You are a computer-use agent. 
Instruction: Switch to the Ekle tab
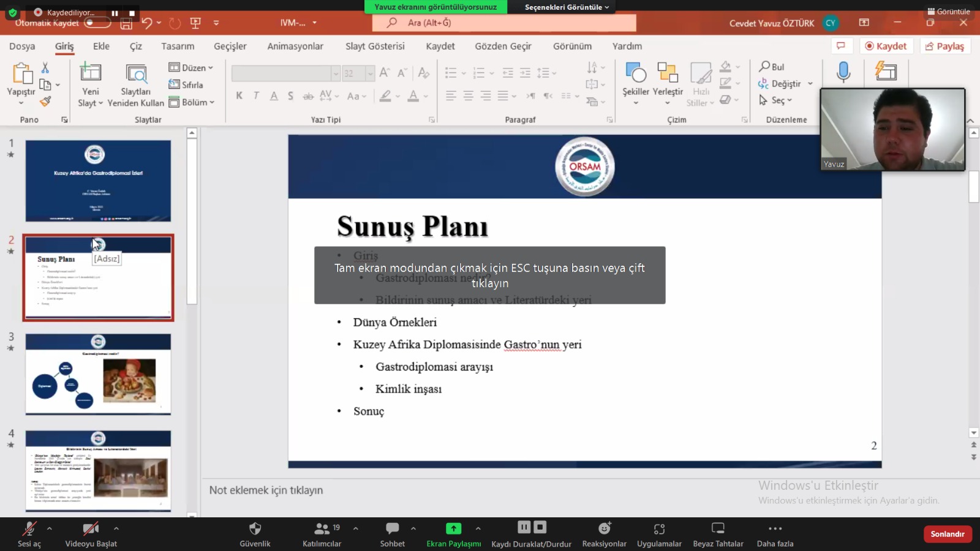101,46
